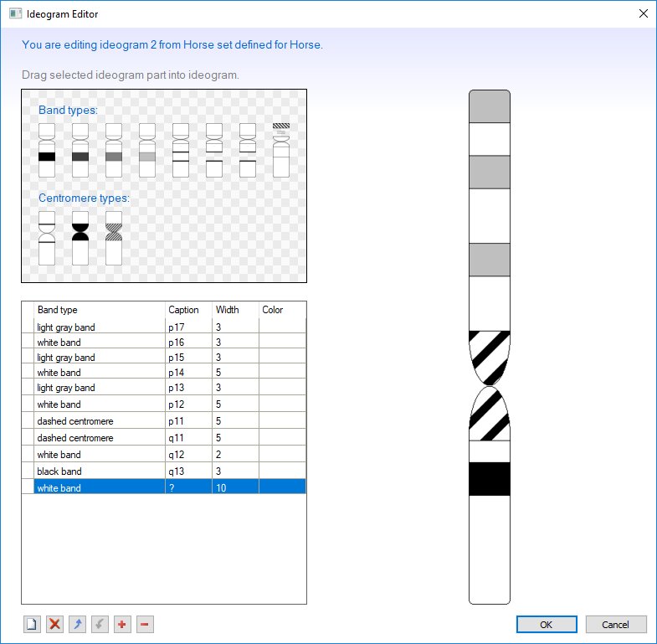Click the grayed-out move-down arrow icon

pyautogui.click(x=100, y=624)
